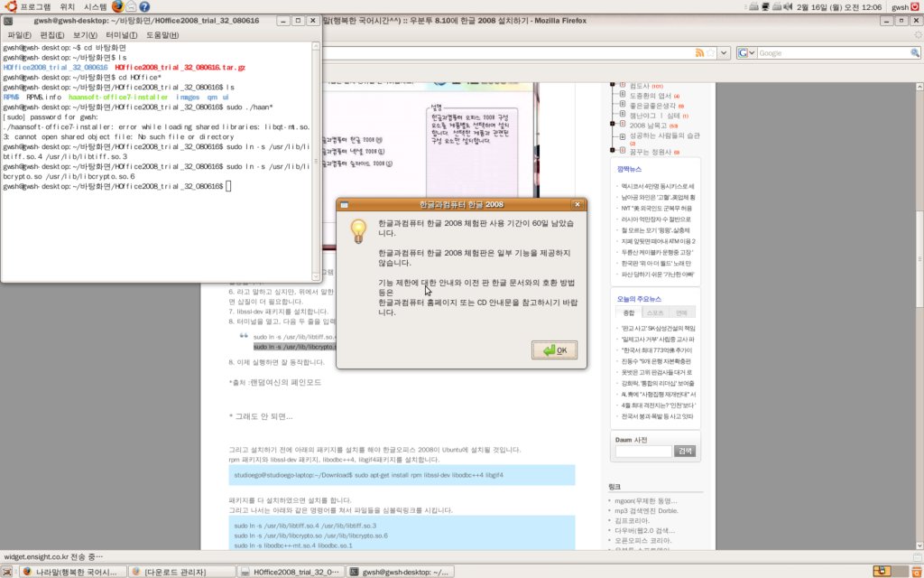Image resolution: width=924 pixels, height=578 pixels.
Task: Click the terminal window menu icon in title bar
Action: tap(8, 21)
